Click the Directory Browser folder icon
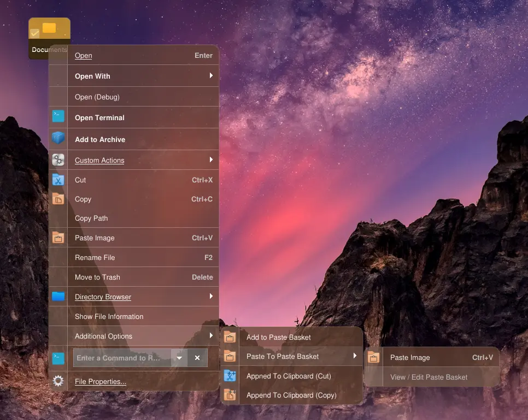Viewport: 528px width, 420px height. 58,296
